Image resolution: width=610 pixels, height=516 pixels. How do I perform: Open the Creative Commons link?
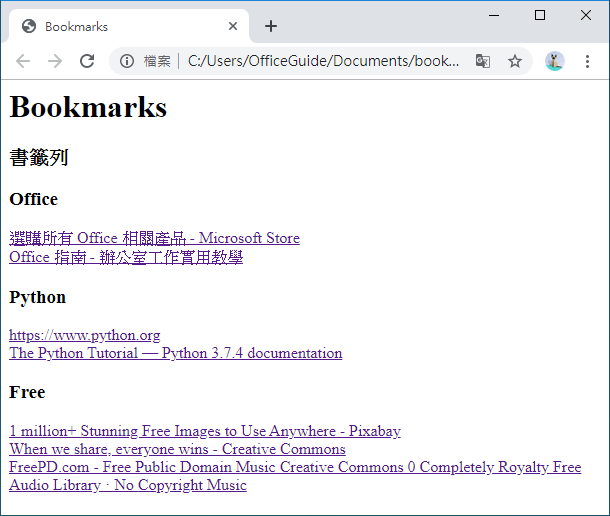(x=177, y=449)
